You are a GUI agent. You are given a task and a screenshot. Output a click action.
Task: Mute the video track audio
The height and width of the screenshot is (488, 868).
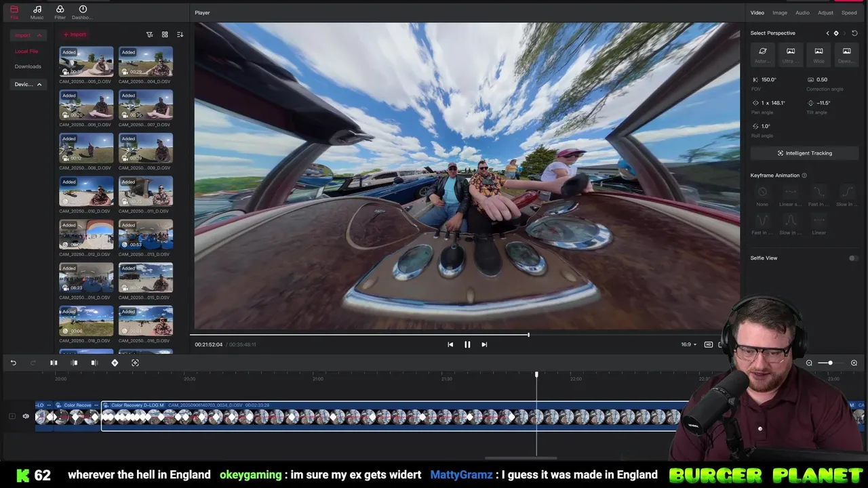tap(26, 416)
